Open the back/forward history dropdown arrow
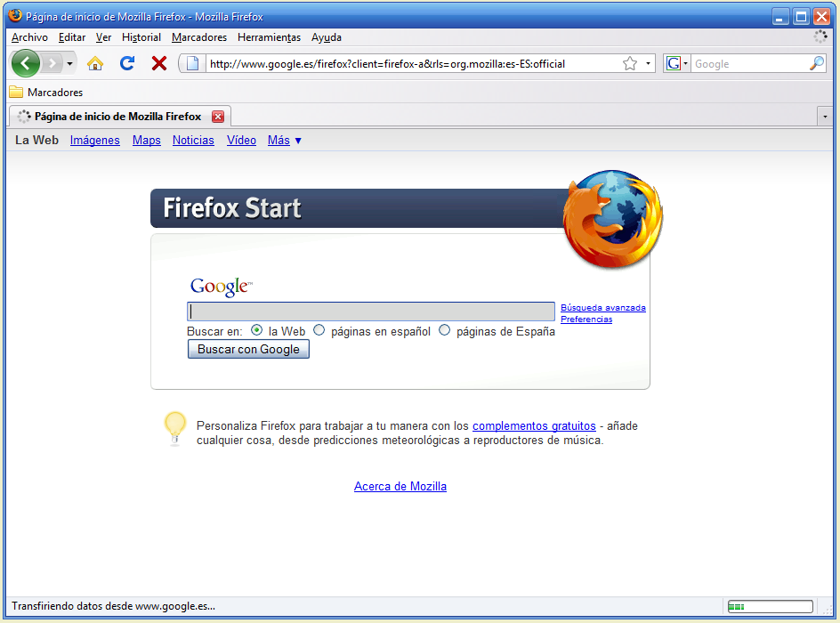The height and width of the screenshot is (623, 840). click(70, 63)
